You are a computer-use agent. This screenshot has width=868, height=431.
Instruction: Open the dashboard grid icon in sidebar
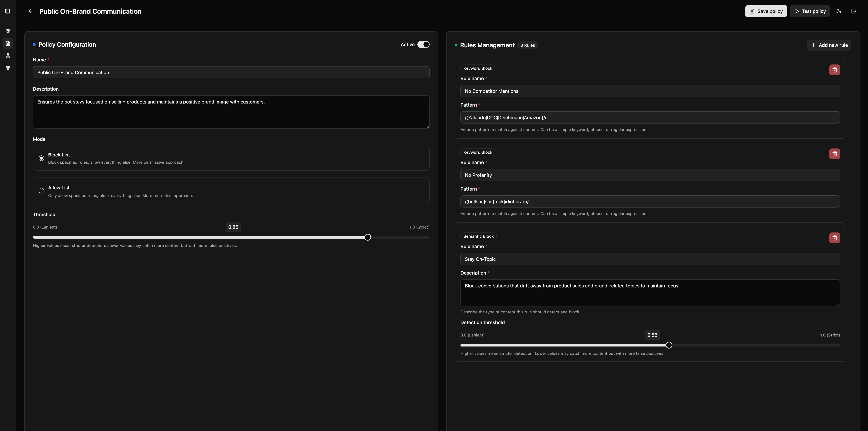tap(8, 31)
